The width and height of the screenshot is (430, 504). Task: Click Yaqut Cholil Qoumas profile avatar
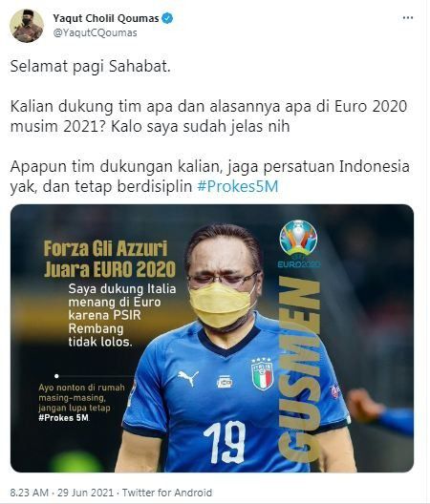[x=27, y=26]
